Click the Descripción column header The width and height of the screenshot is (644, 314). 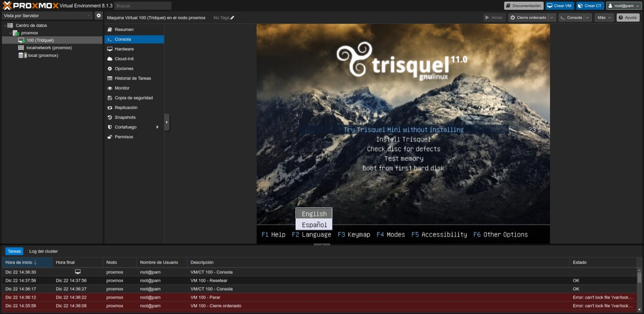click(x=378, y=262)
